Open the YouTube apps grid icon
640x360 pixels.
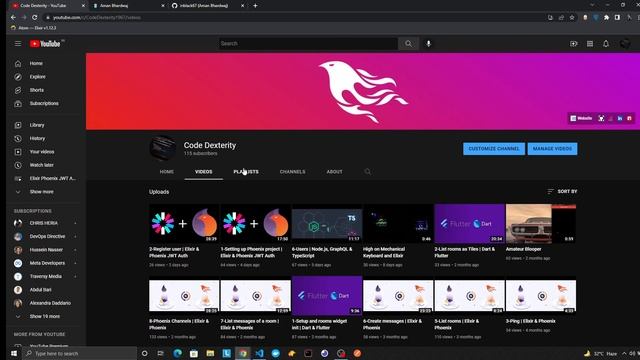tap(590, 44)
